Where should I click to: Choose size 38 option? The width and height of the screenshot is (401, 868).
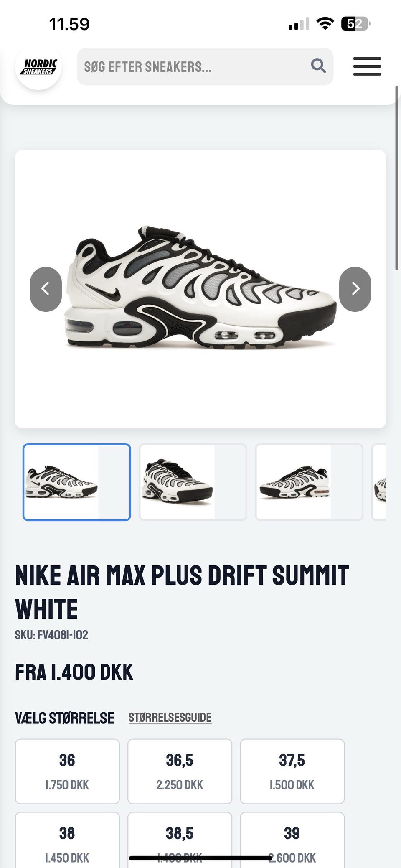[x=67, y=840]
